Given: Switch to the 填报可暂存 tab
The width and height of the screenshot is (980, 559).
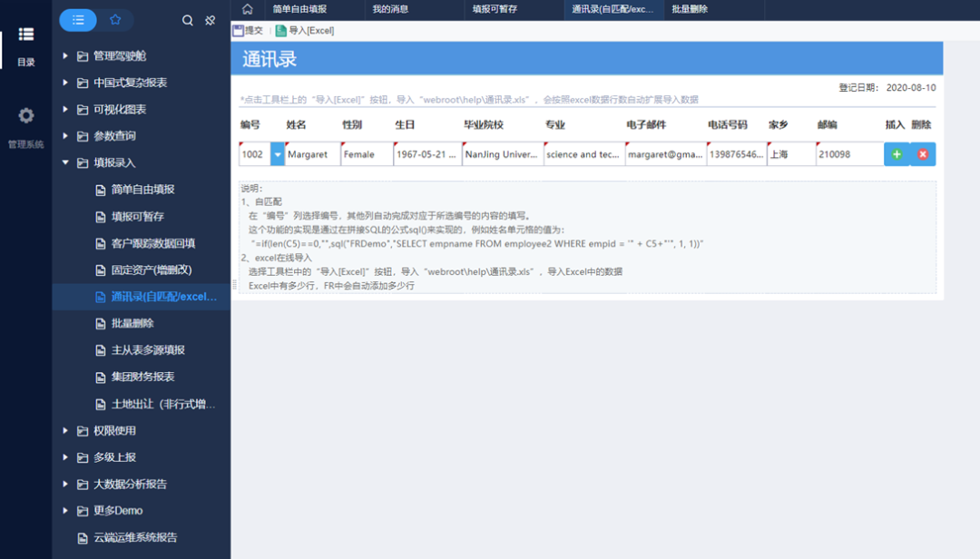Looking at the screenshot, I should (x=514, y=9).
